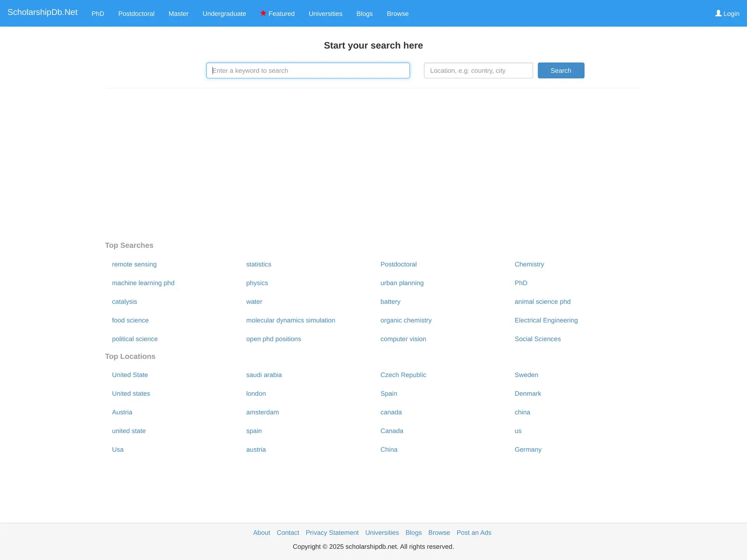Open the 'Electrical Engineering' search link

(x=546, y=320)
